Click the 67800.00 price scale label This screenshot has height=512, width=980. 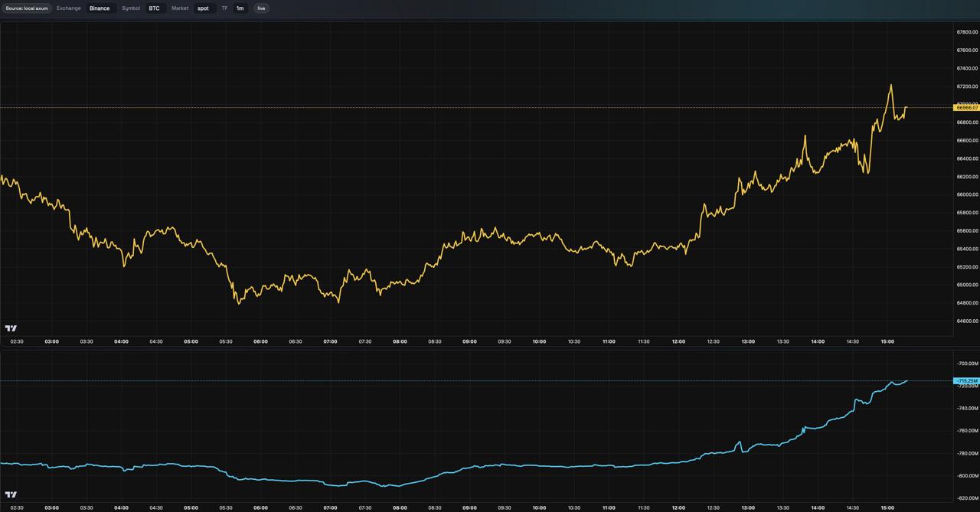[967, 32]
